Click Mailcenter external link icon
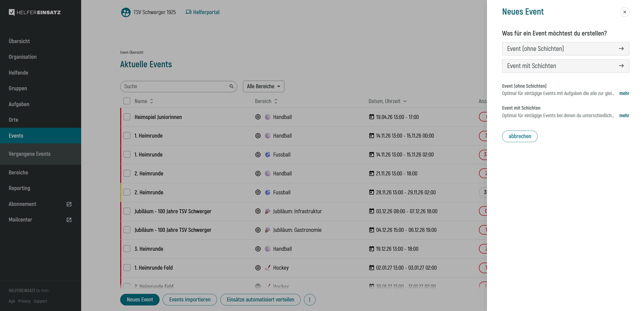 [x=69, y=220]
